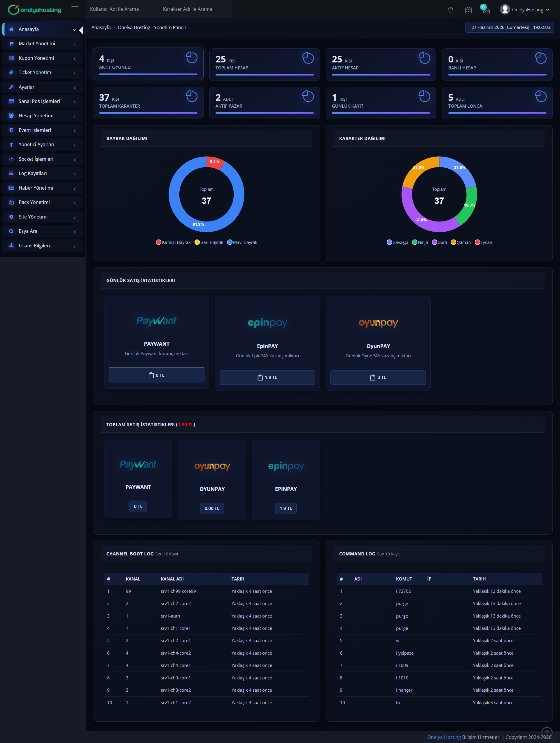Screen dimensions: 560x743
Task: Click the Eşya Ara search icon
Action: click(11, 231)
